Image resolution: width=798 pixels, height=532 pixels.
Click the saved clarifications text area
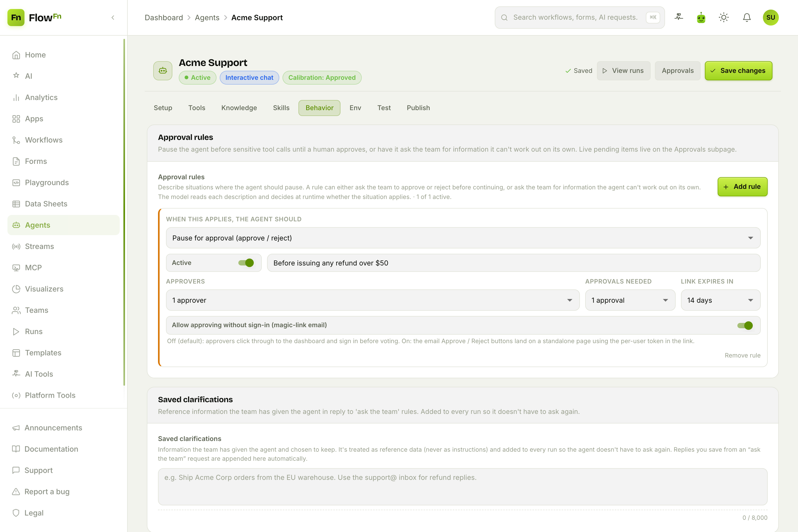point(463,487)
